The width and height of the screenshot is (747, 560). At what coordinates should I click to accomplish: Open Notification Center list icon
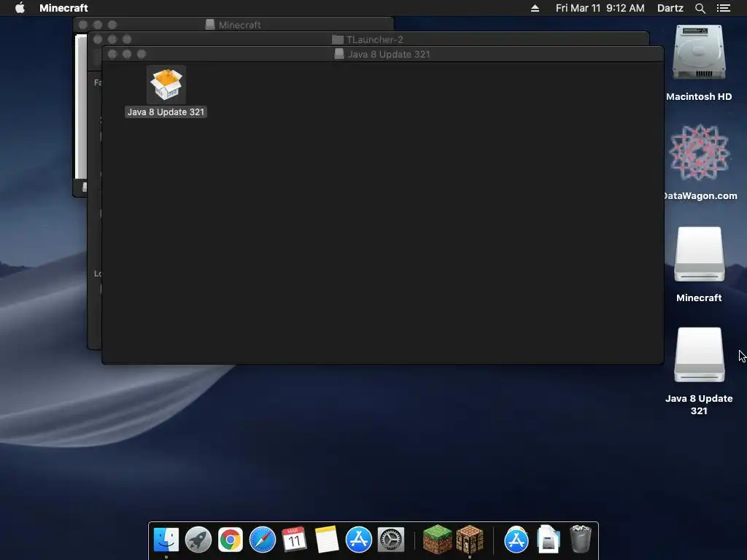pos(723,8)
